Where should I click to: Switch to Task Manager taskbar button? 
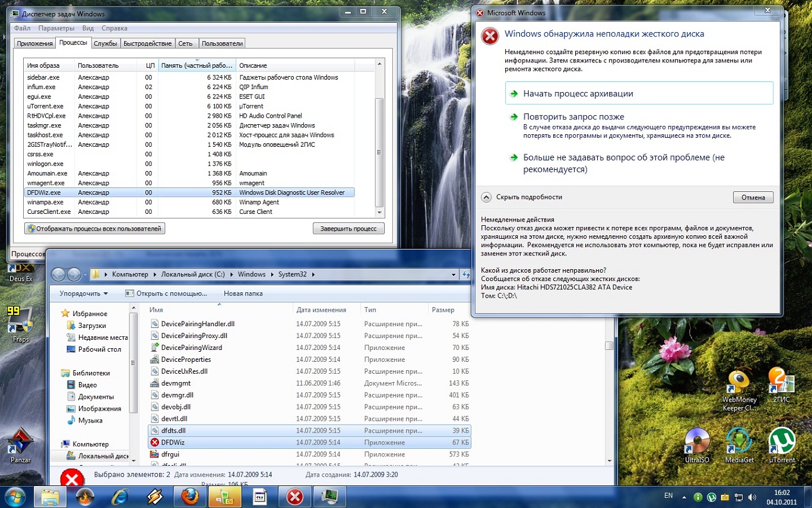tap(330, 496)
